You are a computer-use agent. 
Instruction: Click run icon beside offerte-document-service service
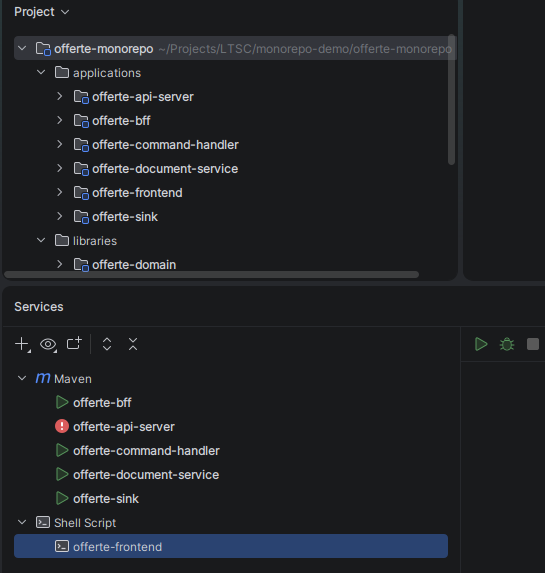click(62, 474)
